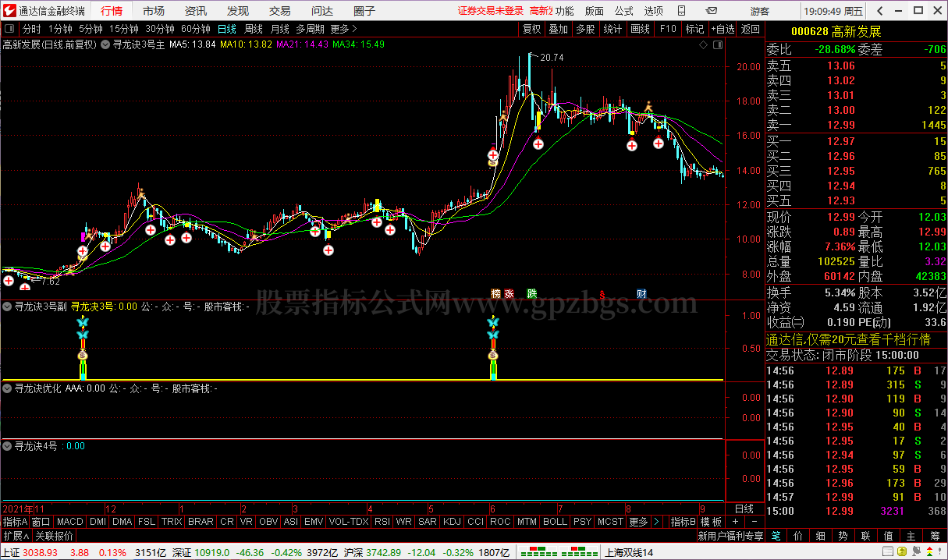Switch to the 周线 weekly period tab
Viewport: 948px width, 560px height.
(x=254, y=29)
